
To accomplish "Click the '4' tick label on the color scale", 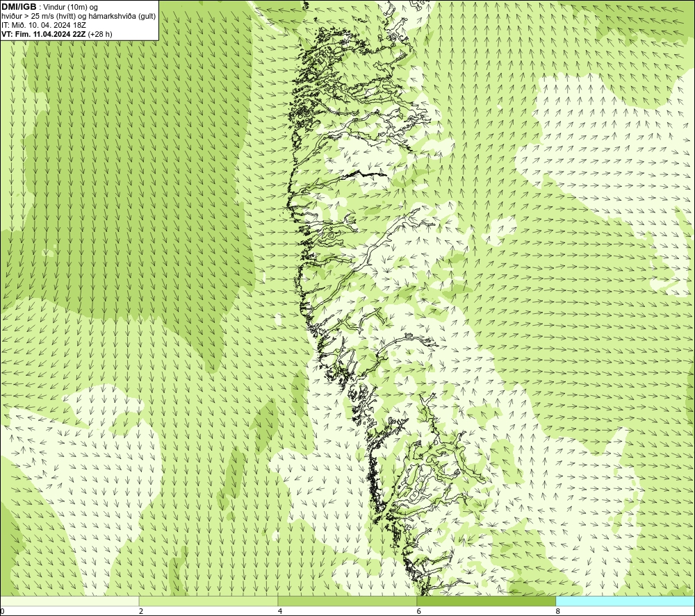I will point(280,612).
